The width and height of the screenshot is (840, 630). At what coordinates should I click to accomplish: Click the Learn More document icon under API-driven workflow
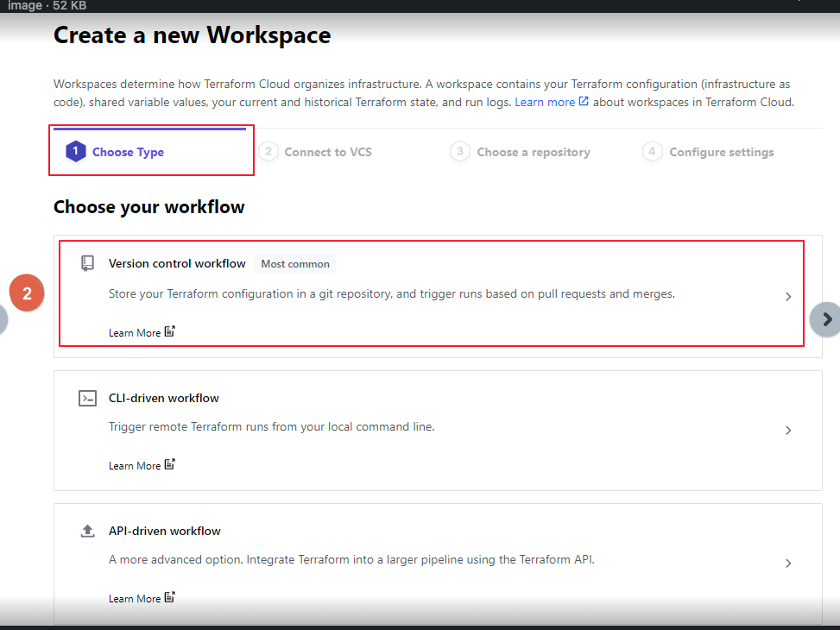tap(169, 597)
